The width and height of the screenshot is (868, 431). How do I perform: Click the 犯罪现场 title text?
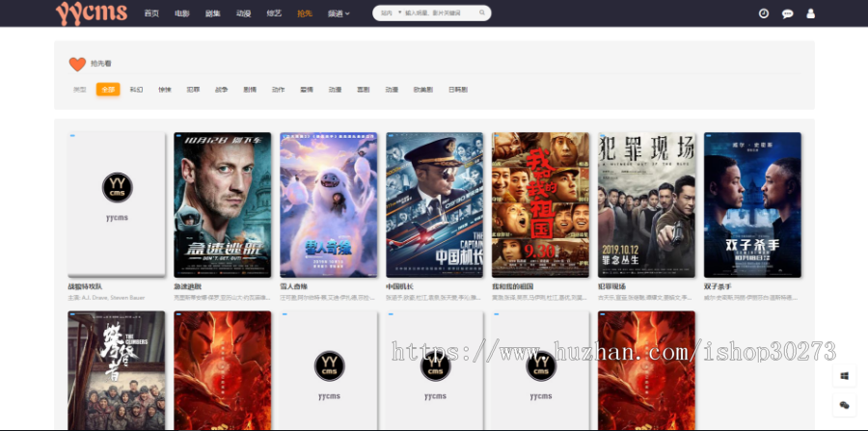tap(611, 286)
